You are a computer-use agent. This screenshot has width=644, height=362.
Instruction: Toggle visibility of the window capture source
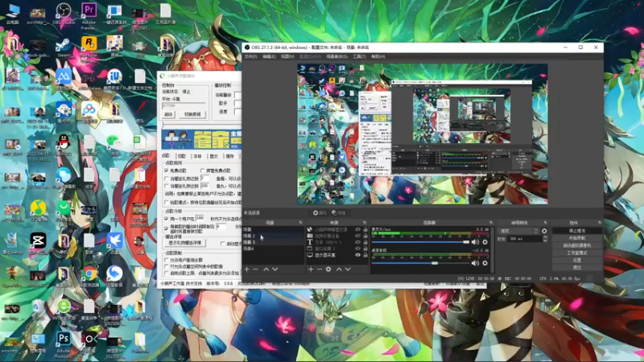pyautogui.click(x=357, y=249)
